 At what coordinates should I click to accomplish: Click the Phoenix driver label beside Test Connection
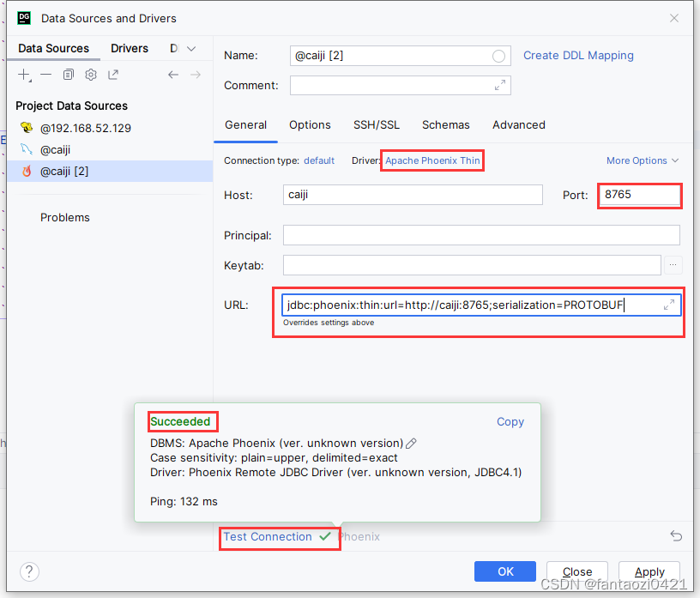point(359,536)
